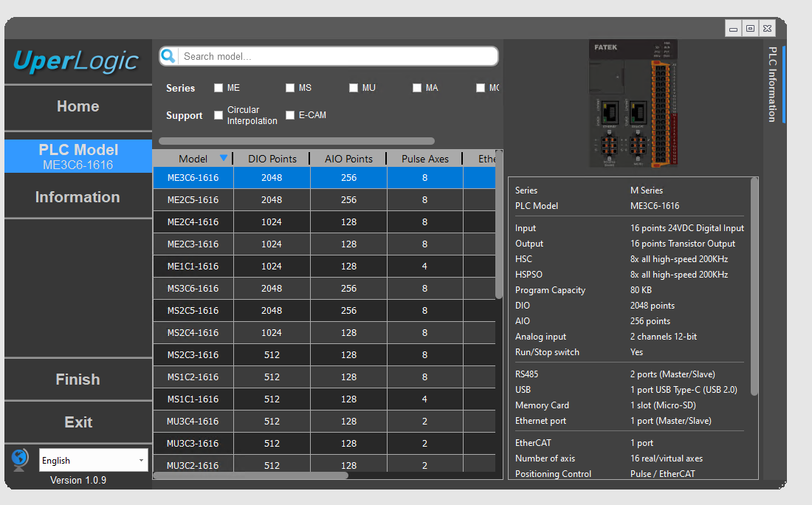Sort by DIO Points column header
This screenshot has height=505, width=812.
click(272, 159)
